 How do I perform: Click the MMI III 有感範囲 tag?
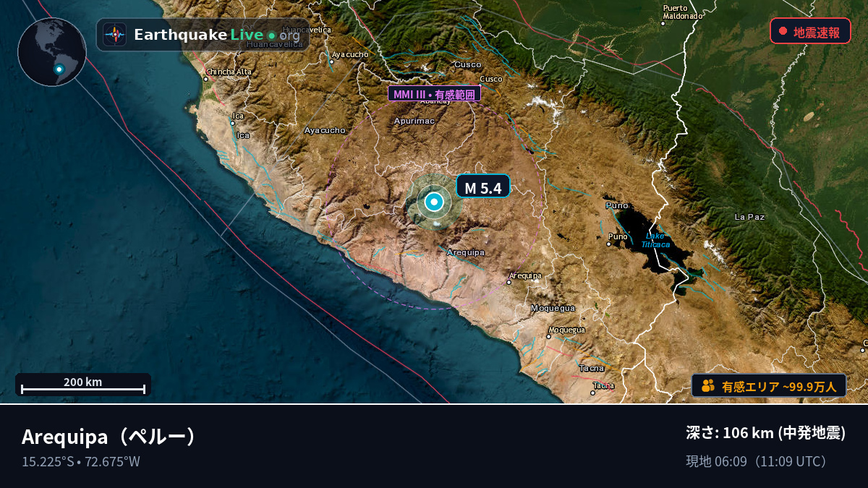(434, 93)
